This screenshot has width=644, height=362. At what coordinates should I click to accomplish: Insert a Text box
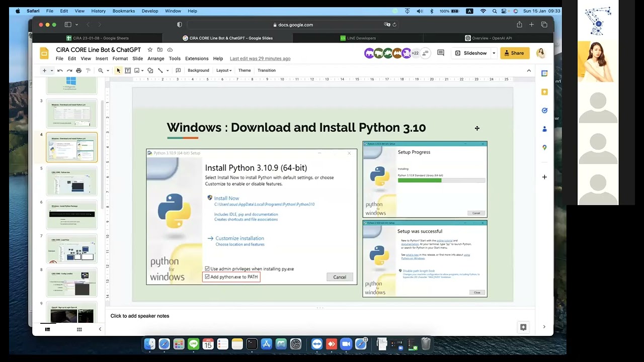coord(128,70)
